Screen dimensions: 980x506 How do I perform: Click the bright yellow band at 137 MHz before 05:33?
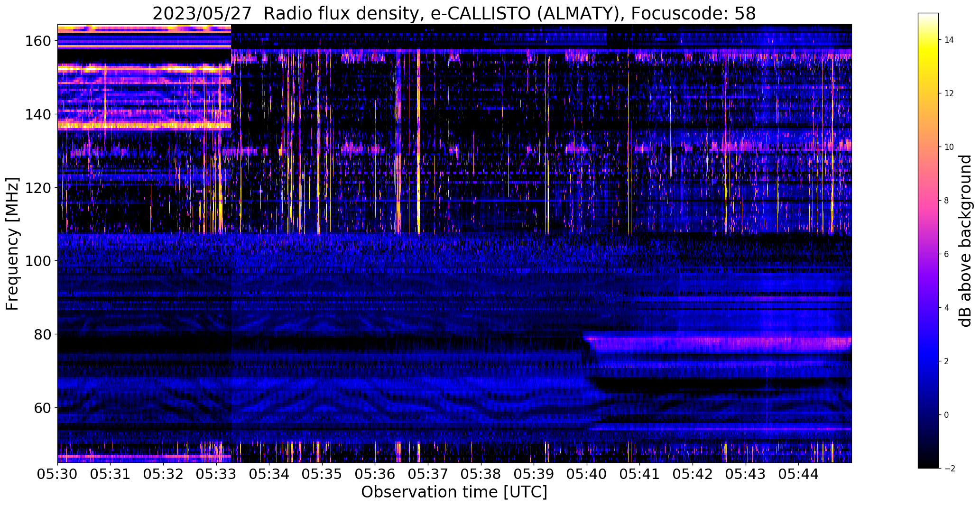click(144, 126)
